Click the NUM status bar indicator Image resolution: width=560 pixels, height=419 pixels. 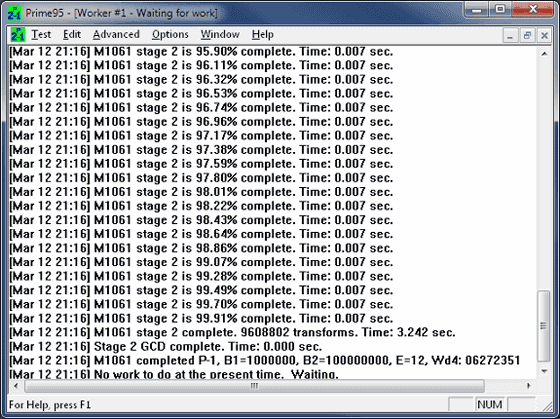(490, 404)
